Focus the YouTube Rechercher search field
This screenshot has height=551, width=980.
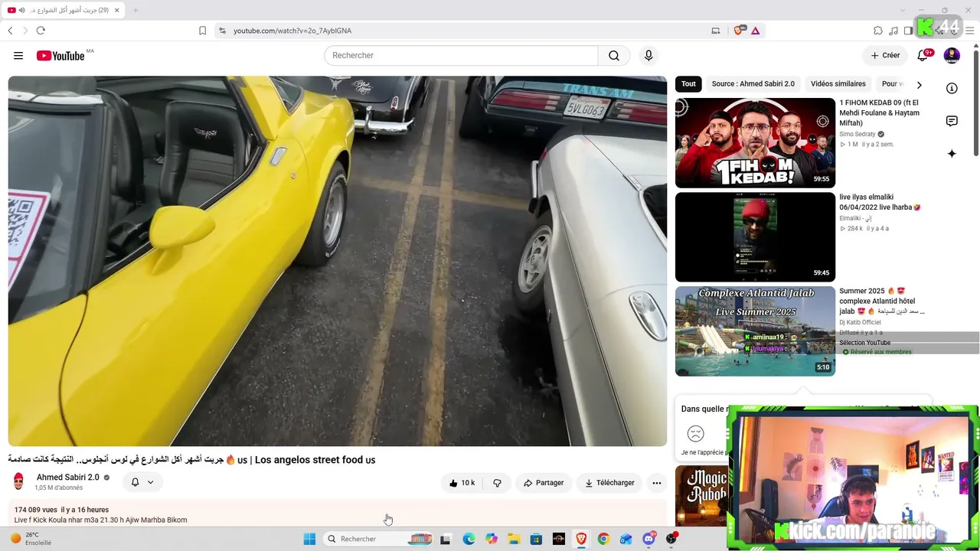tap(461, 56)
